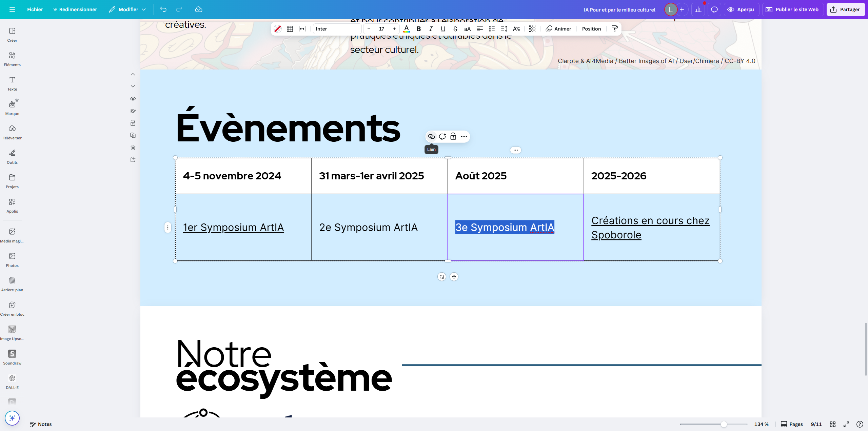The image size is (868, 431).
Task: Open the Modifier dropdown menu
Action: 127,9
